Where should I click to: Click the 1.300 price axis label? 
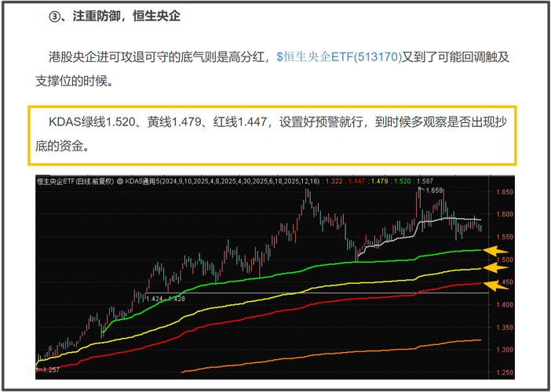505,350
